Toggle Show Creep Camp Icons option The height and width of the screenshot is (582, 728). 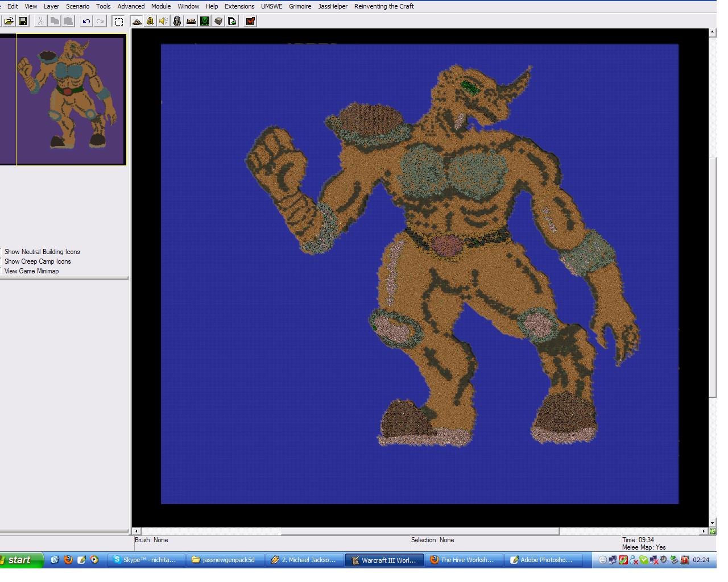click(x=38, y=261)
